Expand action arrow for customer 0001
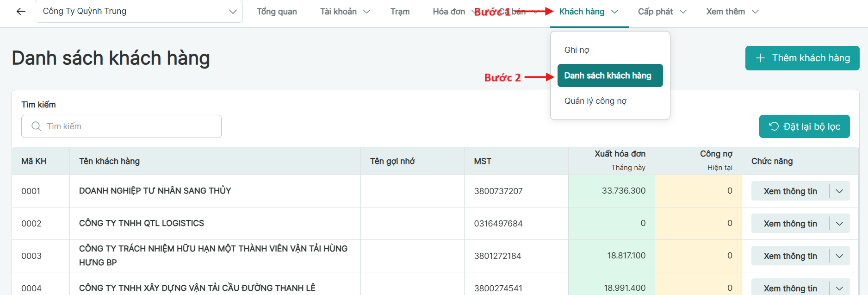Screen dimensions: 868x295 (839, 191)
